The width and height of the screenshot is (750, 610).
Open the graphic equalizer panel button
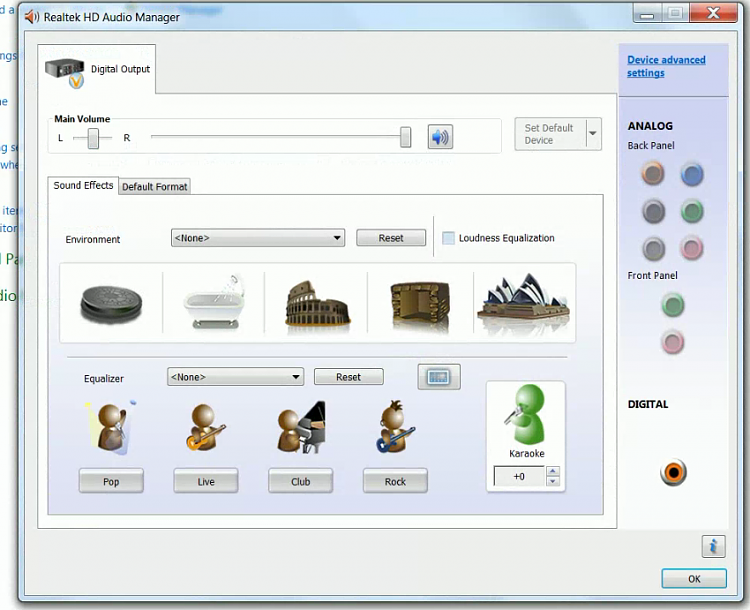tap(439, 377)
